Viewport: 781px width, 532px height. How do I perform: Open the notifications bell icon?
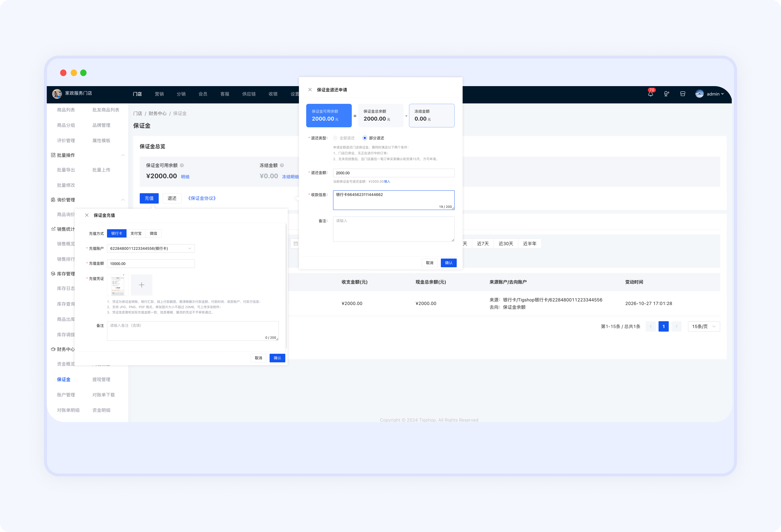pyautogui.click(x=650, y=94)
